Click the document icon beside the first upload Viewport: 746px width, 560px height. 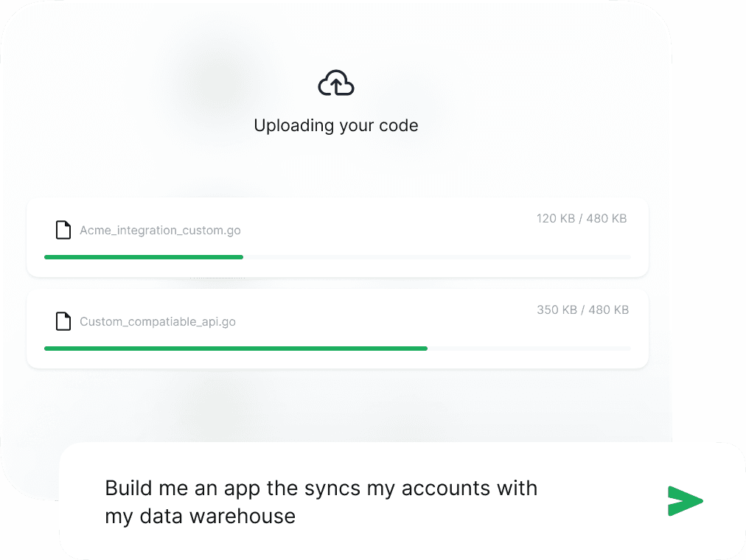[x=63, y=230]
